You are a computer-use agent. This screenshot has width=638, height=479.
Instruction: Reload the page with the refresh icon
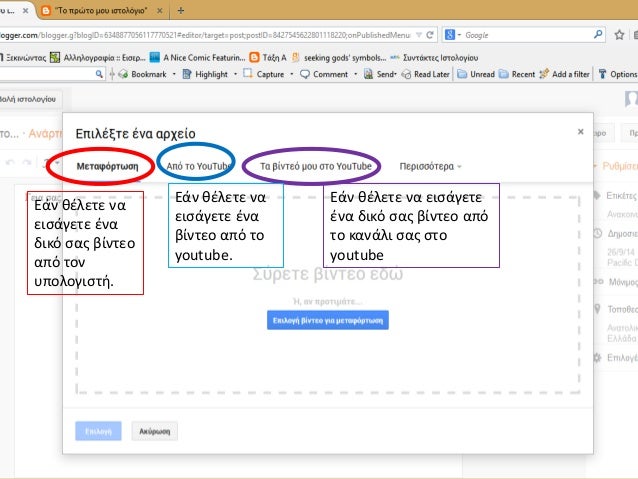pyautogui.click(x=430, y=35)
